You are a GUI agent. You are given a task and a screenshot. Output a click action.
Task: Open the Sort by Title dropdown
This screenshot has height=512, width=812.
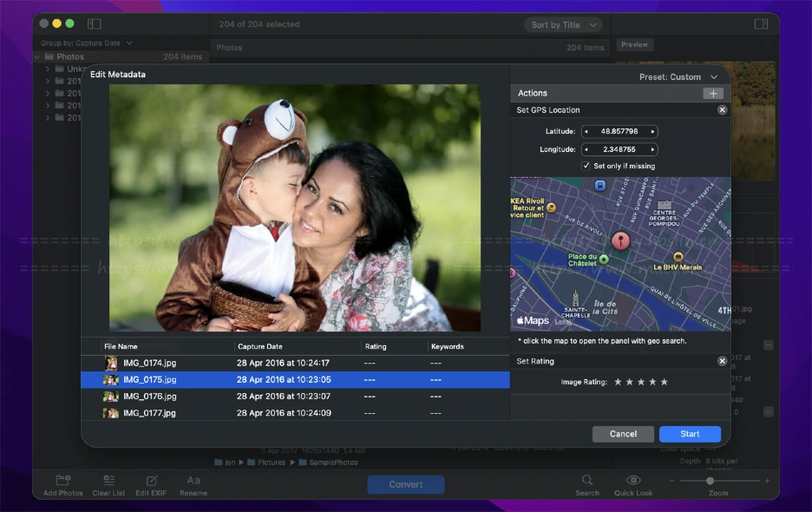pyautogui.click(x=562, y=25)
